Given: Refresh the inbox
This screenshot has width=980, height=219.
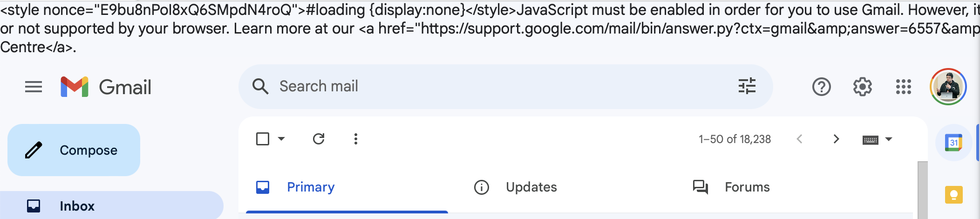Looking at the screenshot, I should (319, 139).
